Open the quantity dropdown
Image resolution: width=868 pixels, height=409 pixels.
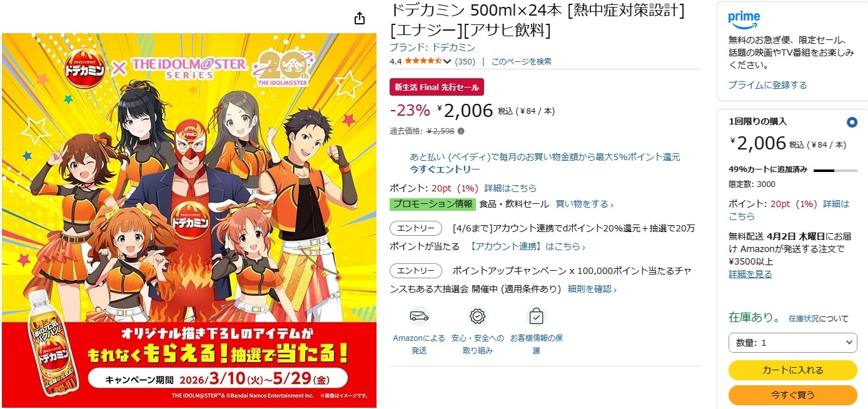792,343
